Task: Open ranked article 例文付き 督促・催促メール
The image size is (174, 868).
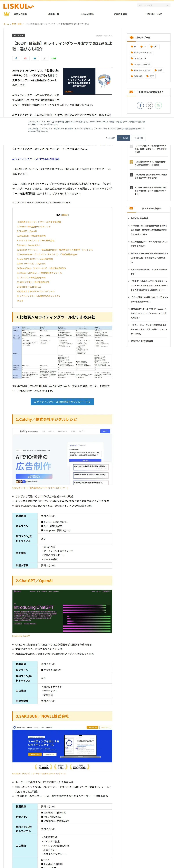Action: point(150,176)
